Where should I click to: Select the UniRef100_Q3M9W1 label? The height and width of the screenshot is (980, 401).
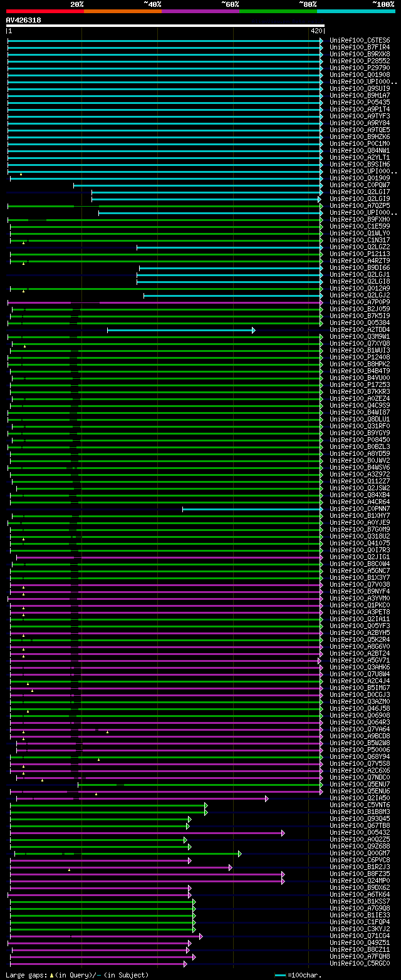359,336
